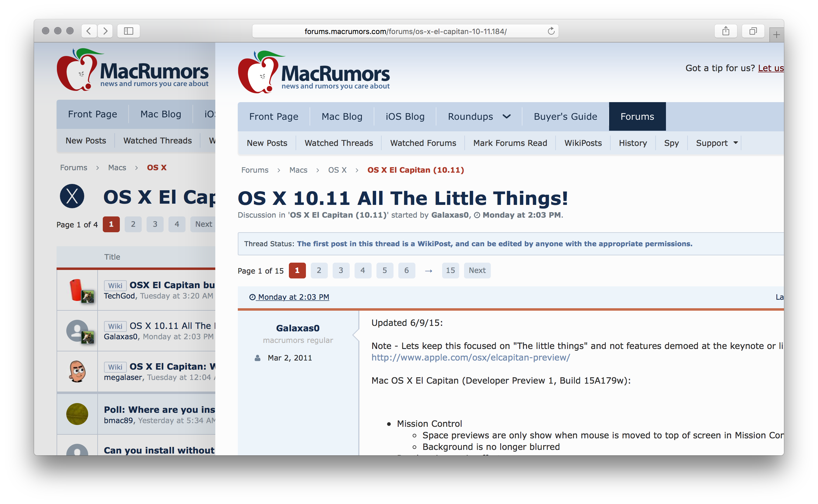The image size is (818, 504).
Task: Jump to the last page, 15, in the thread
Action: pyautogui.click(x=450, y=270)
